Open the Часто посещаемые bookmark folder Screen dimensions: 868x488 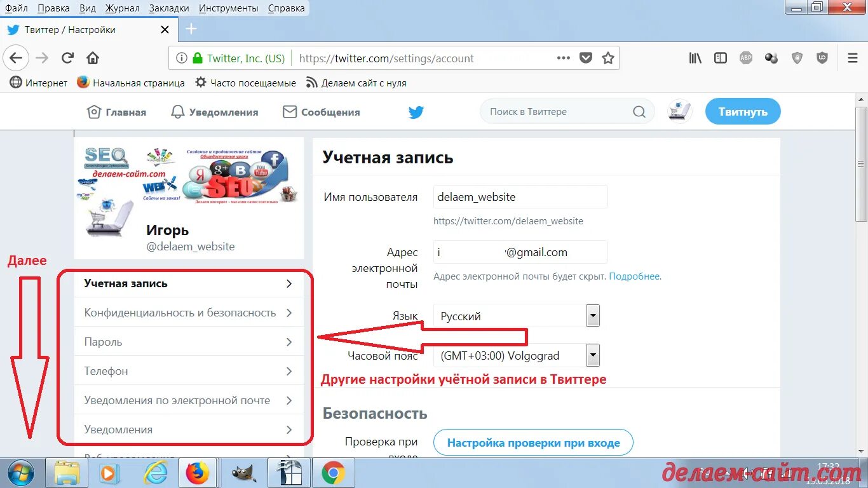click(245, 83)
